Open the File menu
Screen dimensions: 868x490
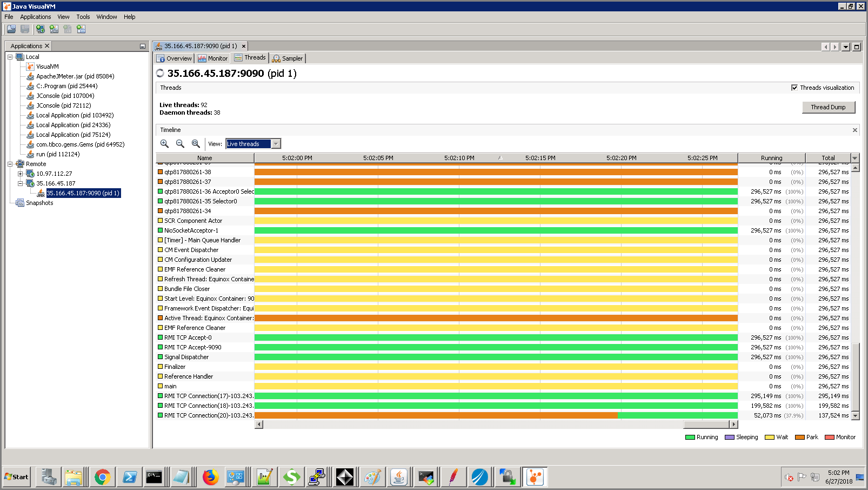(9, 17)
